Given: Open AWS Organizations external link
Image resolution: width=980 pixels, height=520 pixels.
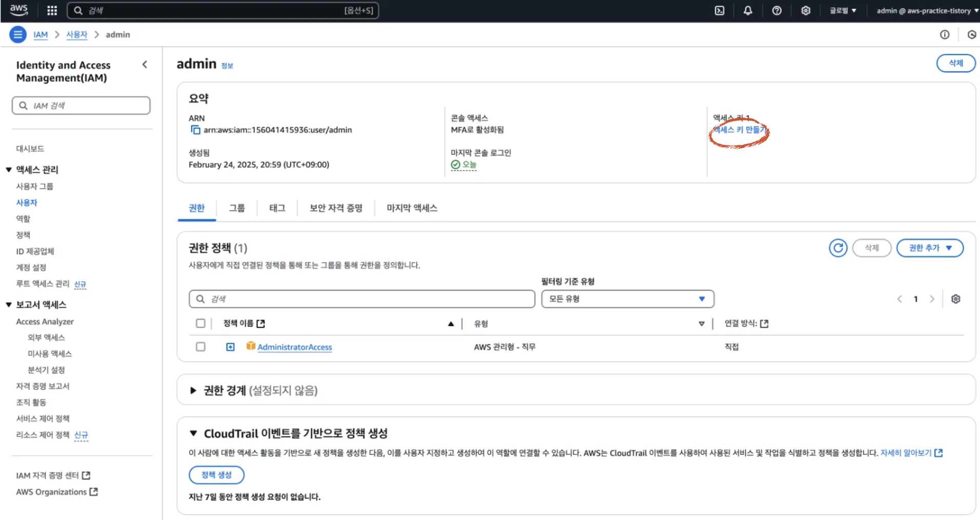Looking at the screenshot, I should coord(56,492).
